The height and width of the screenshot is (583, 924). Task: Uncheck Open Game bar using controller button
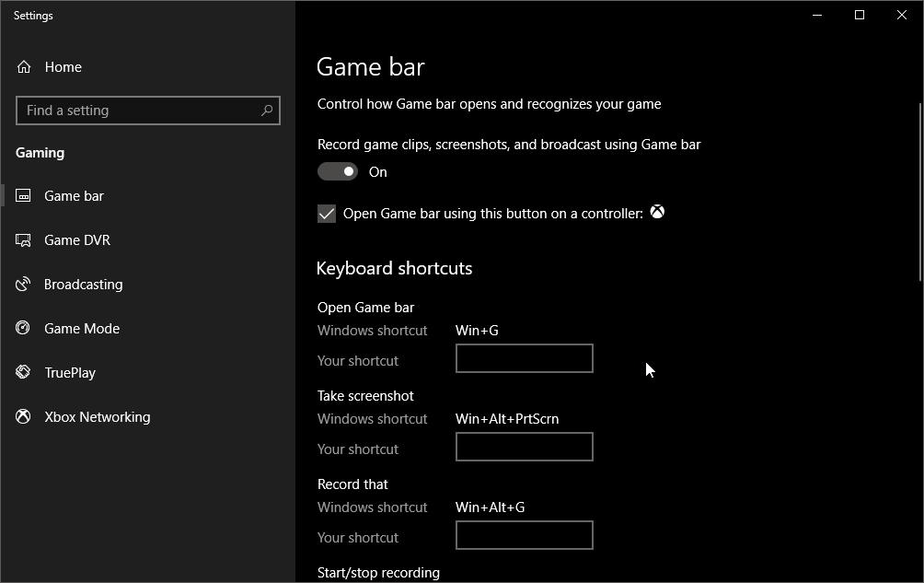[x=327, y=214]
